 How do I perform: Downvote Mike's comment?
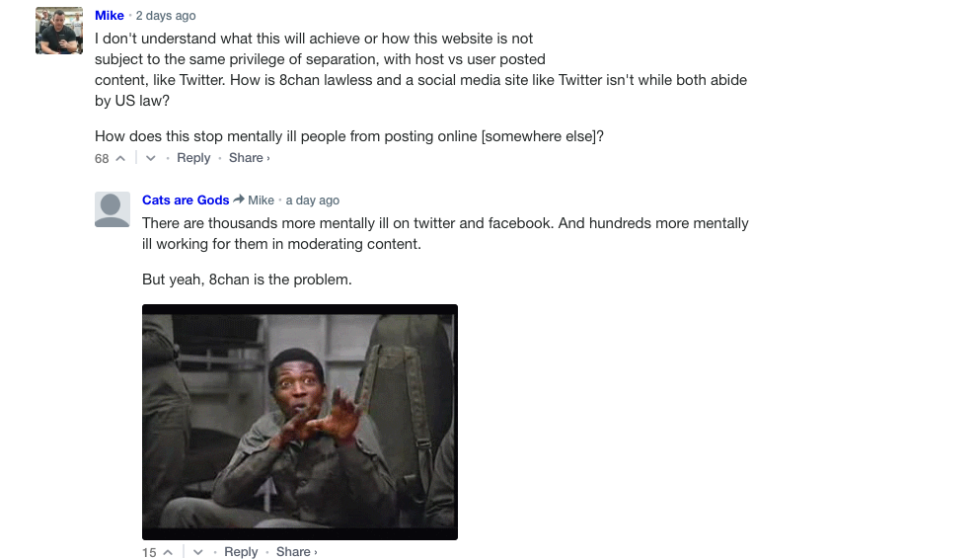[151, 158]
